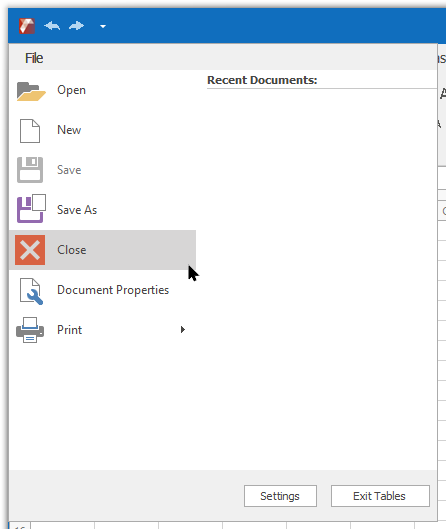Expand the quick access toolbar dropdown arrow
446x529 pixels.
point(103,26)
